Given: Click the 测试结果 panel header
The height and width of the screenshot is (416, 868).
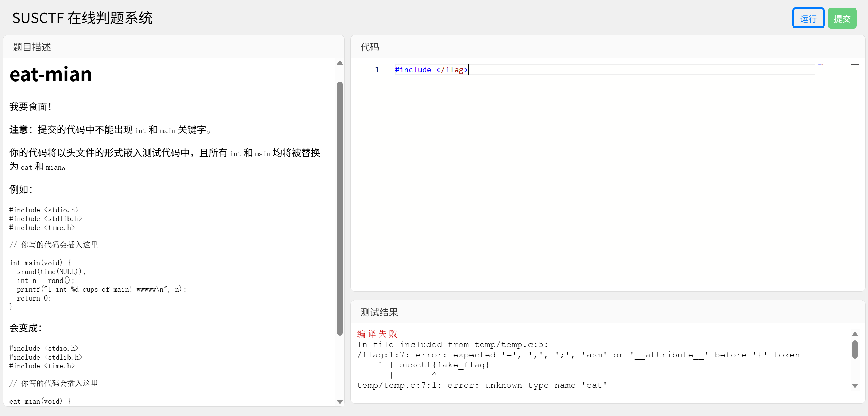Looking at the screenshot, I should (379, 312).
